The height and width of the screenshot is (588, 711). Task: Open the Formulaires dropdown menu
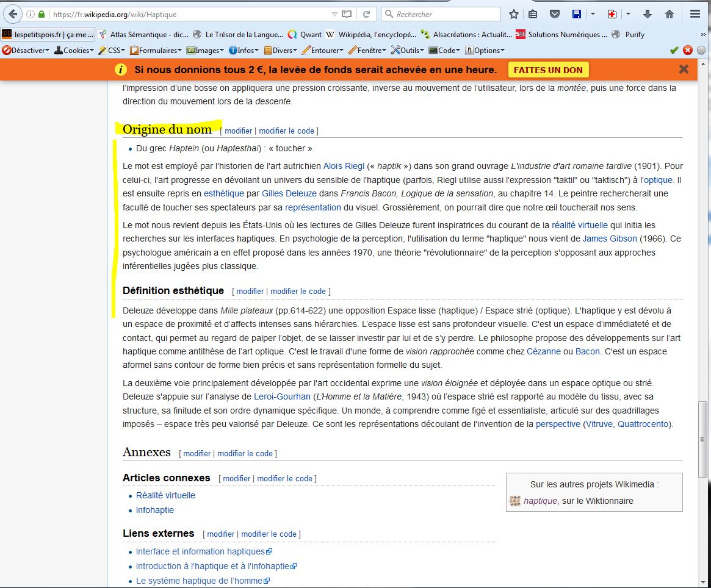[x=156, y=50]
